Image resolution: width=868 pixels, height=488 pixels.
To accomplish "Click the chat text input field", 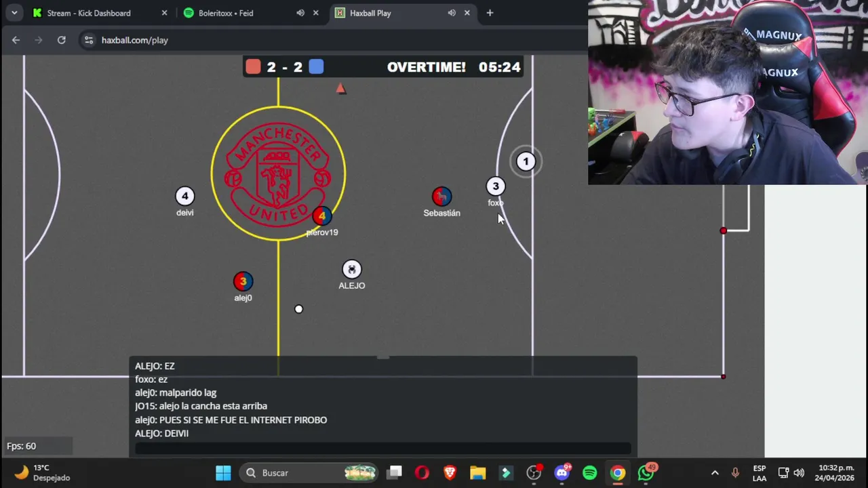I will click(x=383, y=448).
